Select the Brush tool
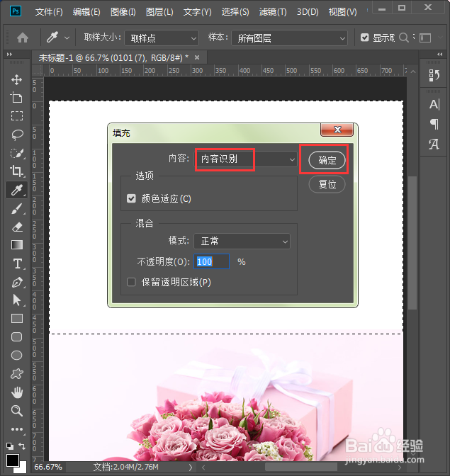Screen dimensions: 450x476 pos(17,208)
